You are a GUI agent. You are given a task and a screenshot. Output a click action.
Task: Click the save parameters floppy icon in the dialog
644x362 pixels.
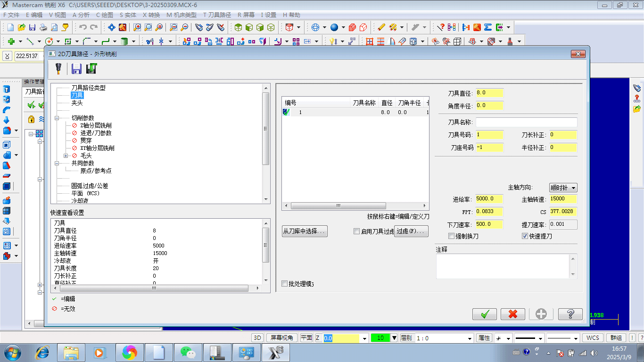pos(76,69)
